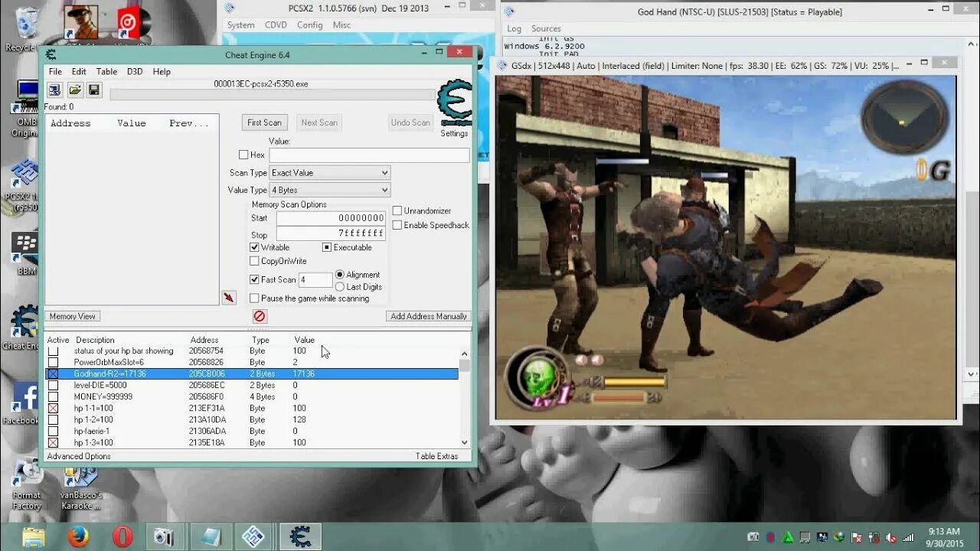Open the Config menu in PCSX2

click(x=310, y=24)
